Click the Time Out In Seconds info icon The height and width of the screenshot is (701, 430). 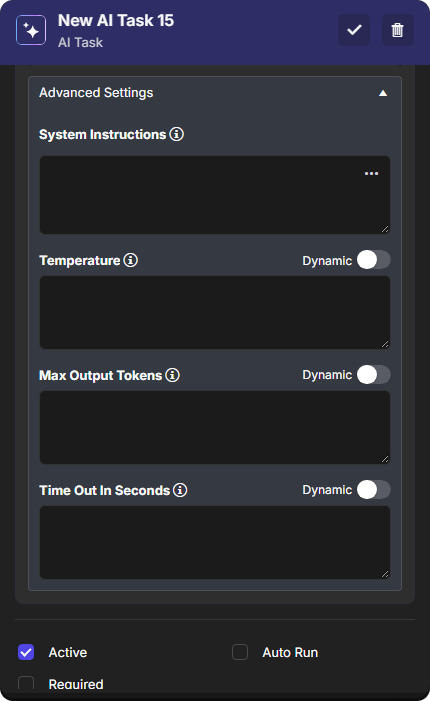pyautogui.click(x=180, y=490)
